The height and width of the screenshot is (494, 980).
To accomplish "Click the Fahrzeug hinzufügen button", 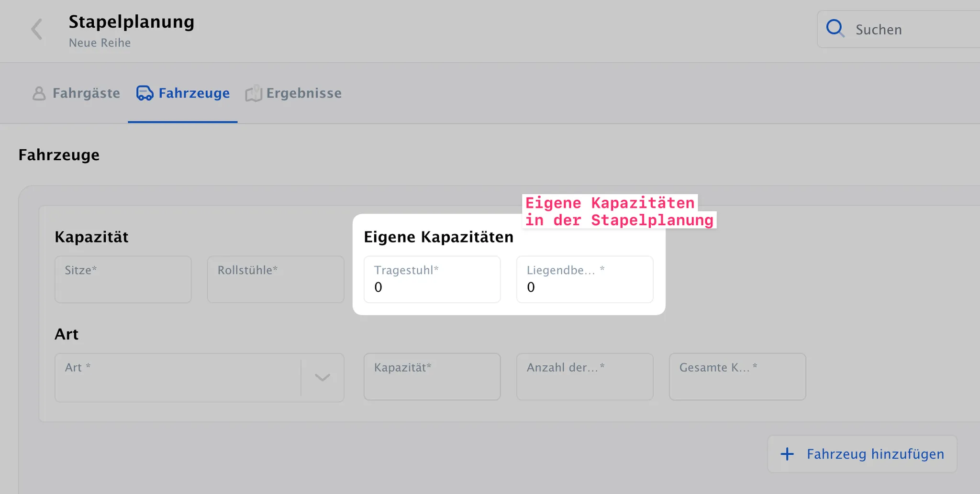I will coord(862,454).
